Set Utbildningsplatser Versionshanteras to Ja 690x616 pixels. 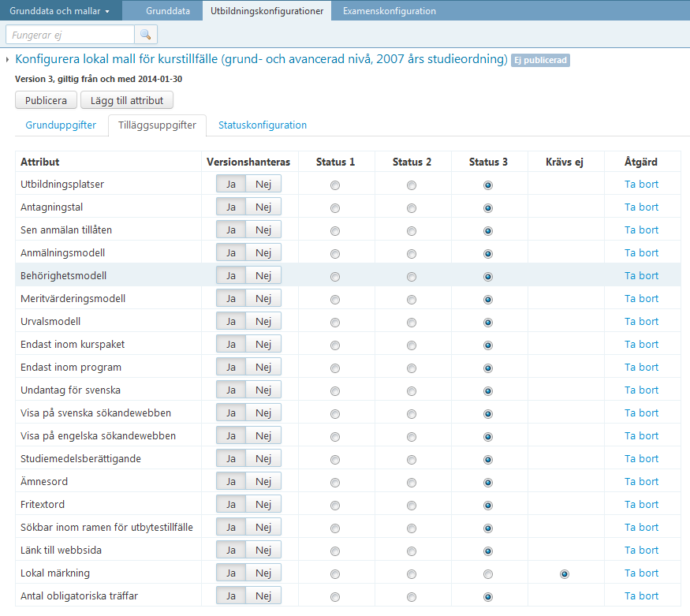coord(230,184)
